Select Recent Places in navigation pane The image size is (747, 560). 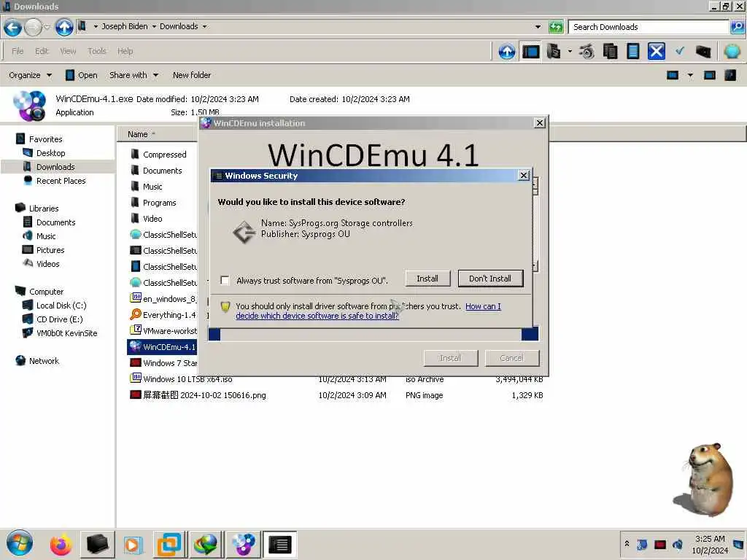pos(61,181)
